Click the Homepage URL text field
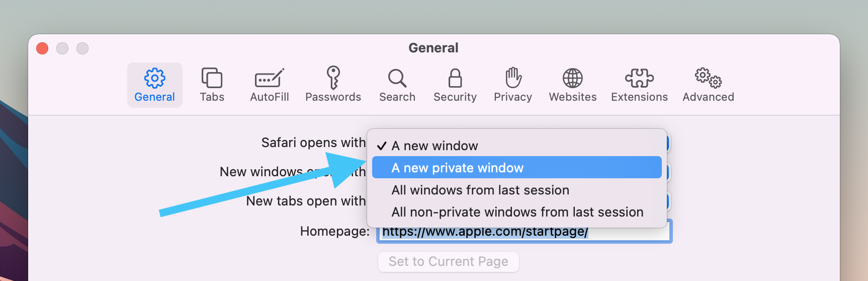Screen dimensions: 868x281 click(x=629, y=233)
